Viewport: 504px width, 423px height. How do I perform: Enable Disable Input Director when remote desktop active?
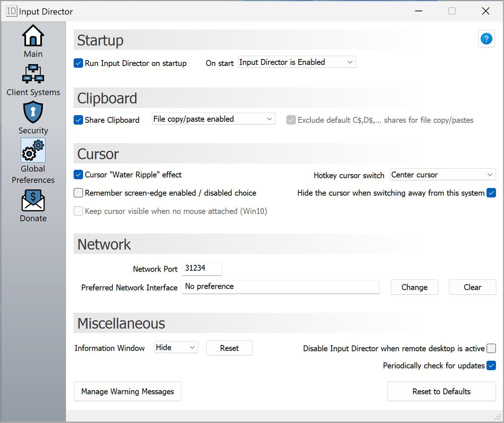[491, 348]
